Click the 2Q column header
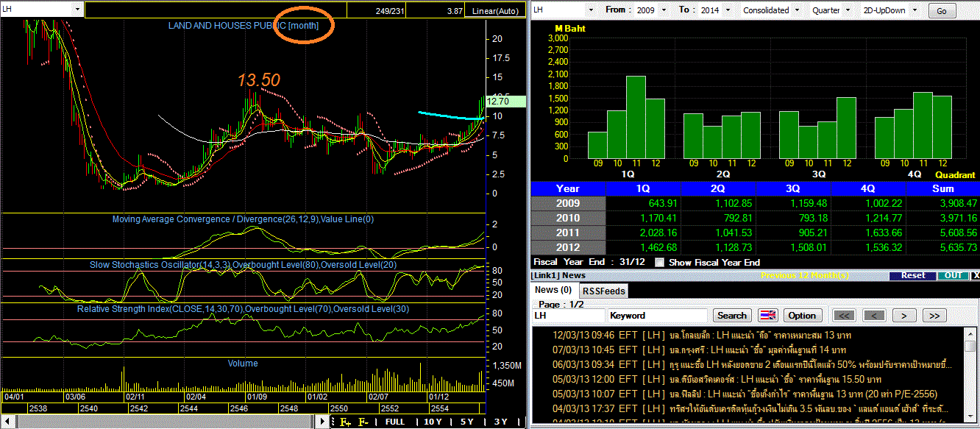Screen dimensions: 980x429 (x=718, y=188)
